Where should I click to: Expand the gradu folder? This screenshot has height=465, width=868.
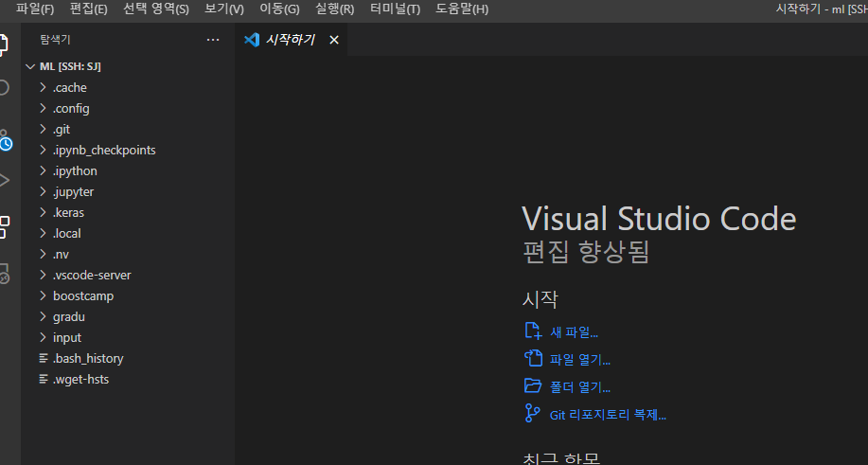pos(43,316)
